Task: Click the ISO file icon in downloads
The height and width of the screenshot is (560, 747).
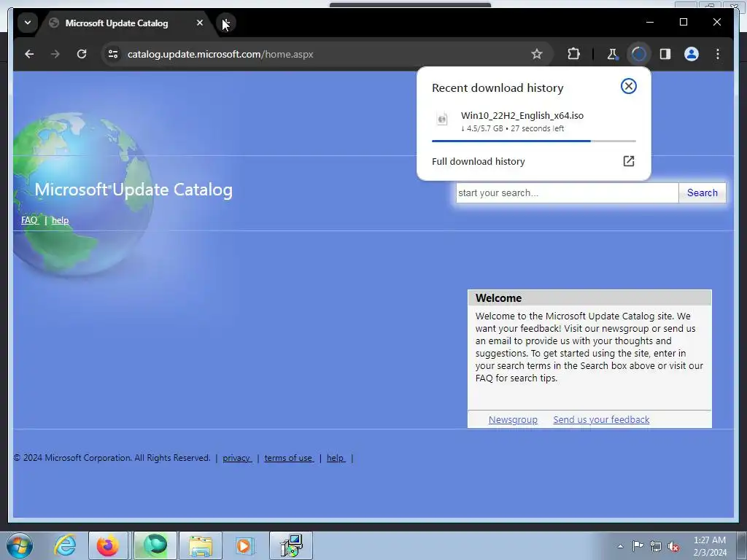Action: (x=442, y=119)
